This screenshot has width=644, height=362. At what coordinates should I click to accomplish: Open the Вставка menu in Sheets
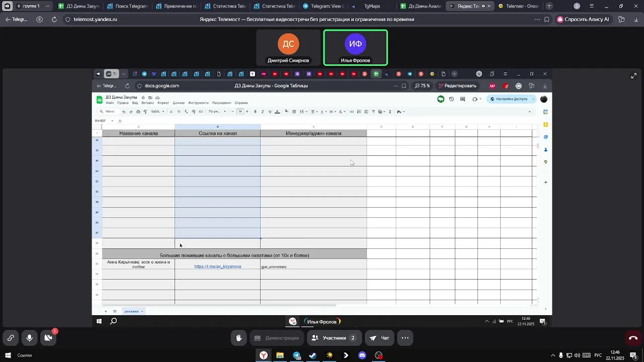pyautogui.click(x=147, y=103)
